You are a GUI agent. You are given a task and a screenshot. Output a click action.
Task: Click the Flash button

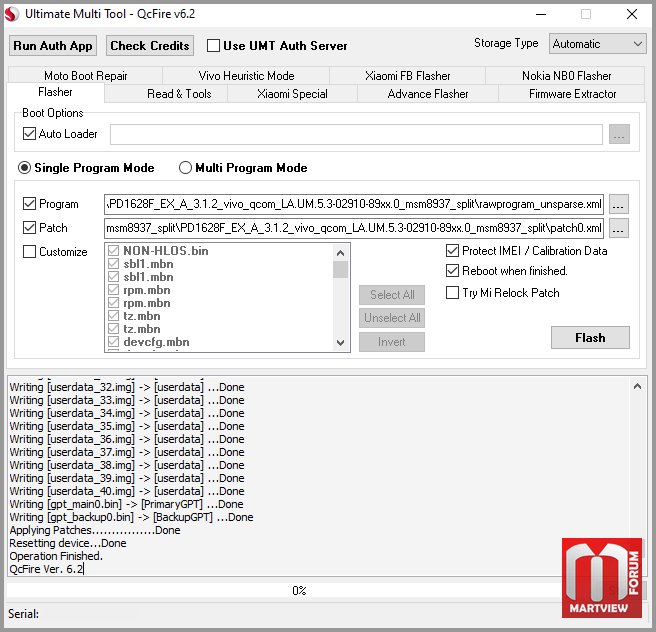590,337
